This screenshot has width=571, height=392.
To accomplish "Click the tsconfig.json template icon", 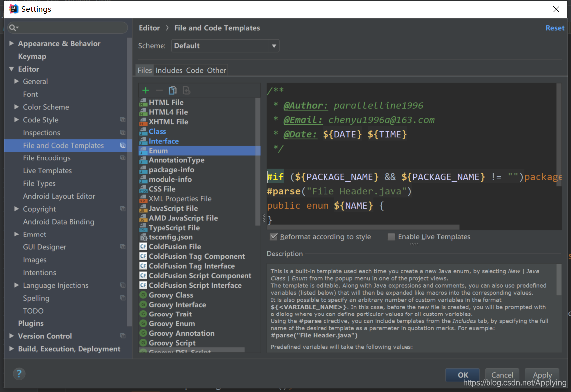I will tap(143, 237).
